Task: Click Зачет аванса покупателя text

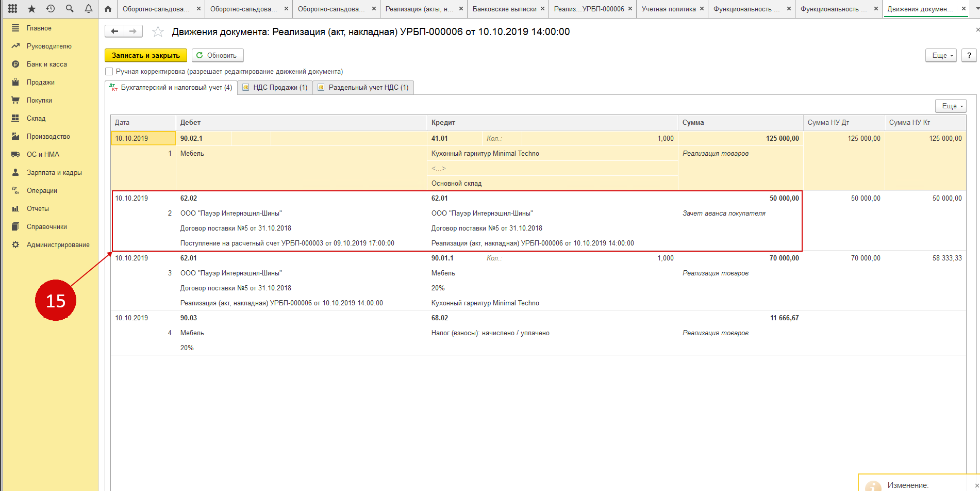Action: pyautogui.click(x=724, y=213)
